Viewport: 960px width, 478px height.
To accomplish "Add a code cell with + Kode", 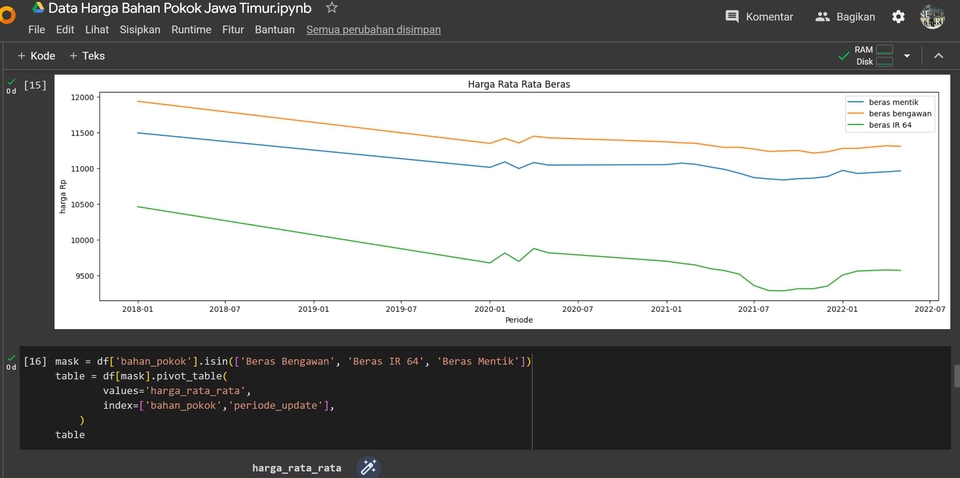I will [36, 56].
